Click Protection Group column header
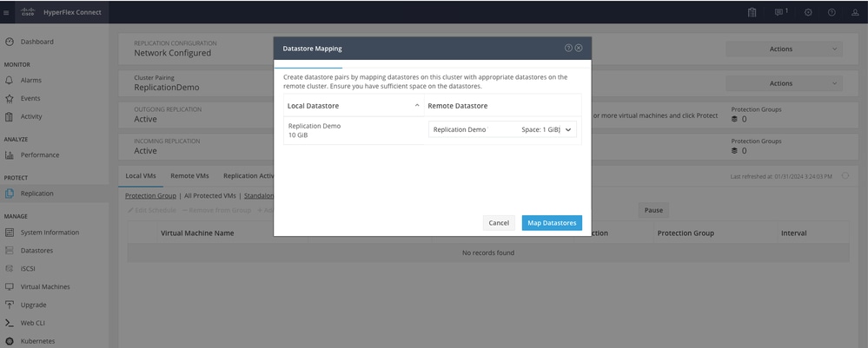The height and width of the screenshot is (348, 868). coord(686,233)
